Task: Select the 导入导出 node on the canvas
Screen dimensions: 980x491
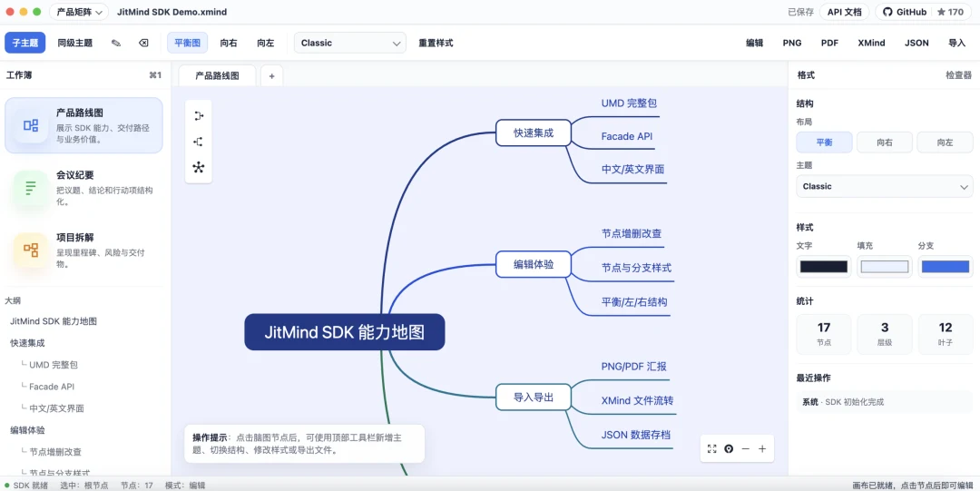Action: tap(534, 398)
